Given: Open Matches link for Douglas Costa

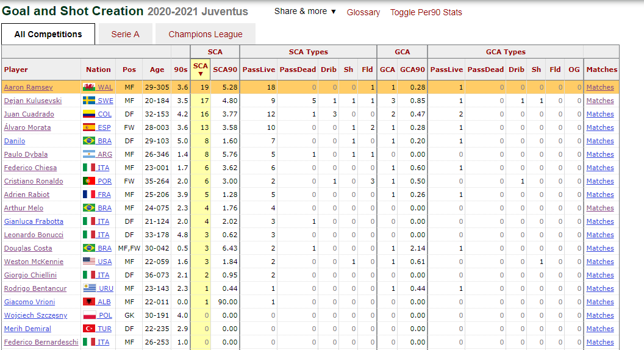Looking at the screenshot, I should (600, 248).
